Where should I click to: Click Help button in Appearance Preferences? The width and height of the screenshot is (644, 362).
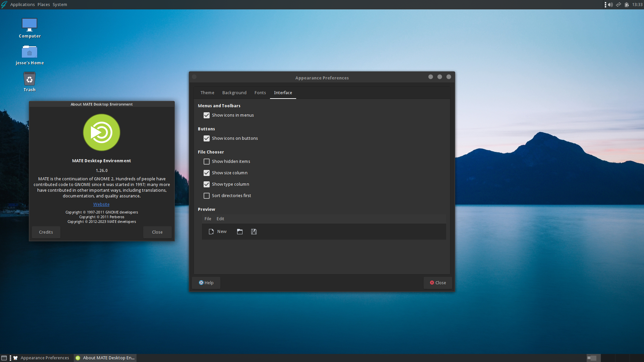[x=206, y=283]
